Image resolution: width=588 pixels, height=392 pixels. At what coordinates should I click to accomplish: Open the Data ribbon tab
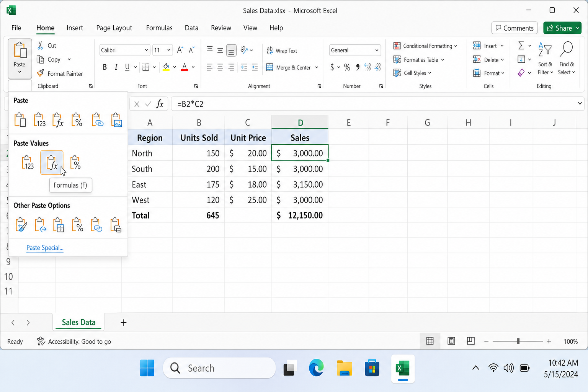pyautogui.click(x=191, y=28)
